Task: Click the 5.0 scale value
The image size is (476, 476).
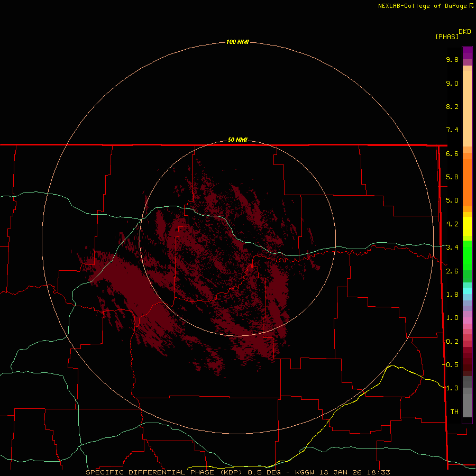Action: (x=452, y=200)
